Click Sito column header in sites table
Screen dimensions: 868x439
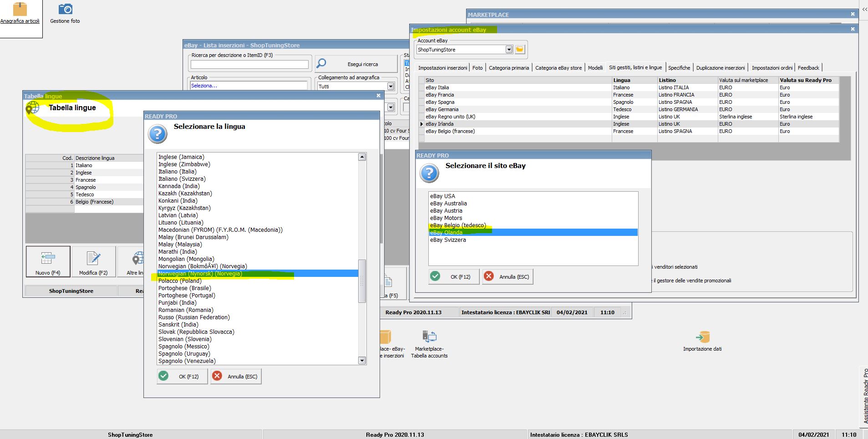coord(518,80)
